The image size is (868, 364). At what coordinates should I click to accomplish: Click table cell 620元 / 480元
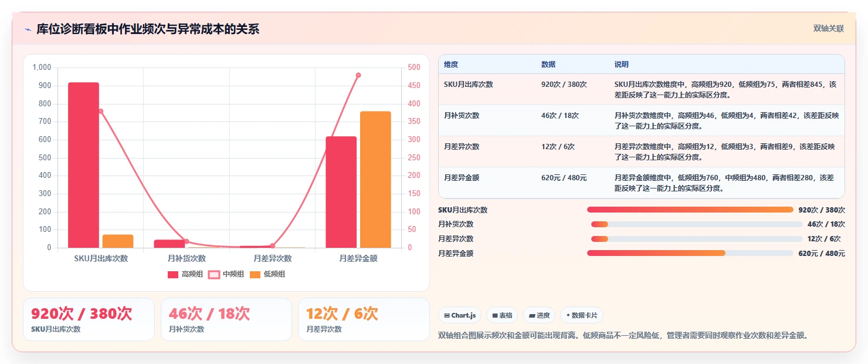pyautogui.click(x=564, y=177)
